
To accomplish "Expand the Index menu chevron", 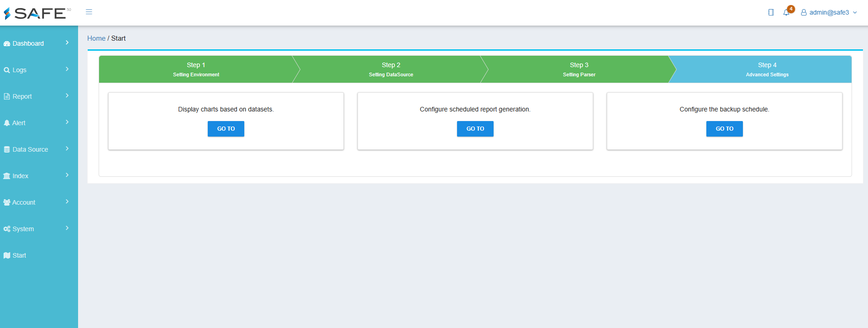I will pyautogui.click(x=67, y=175).
